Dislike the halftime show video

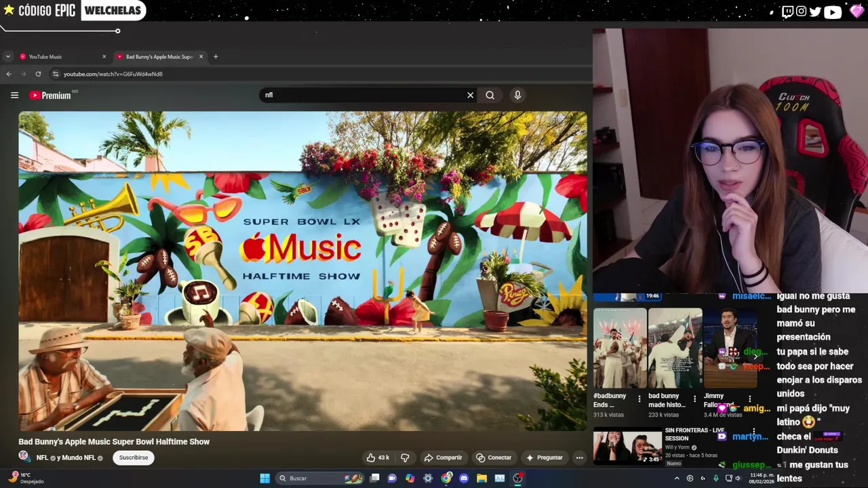[405, 457]
